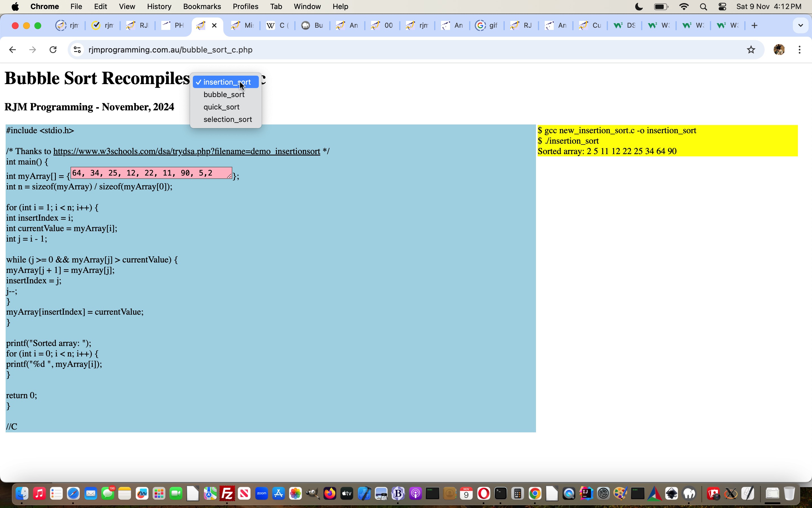812x508 pixels.
Task: Switch to the Wikipedia 'C (' tab
Action: (x=277, y=25)
